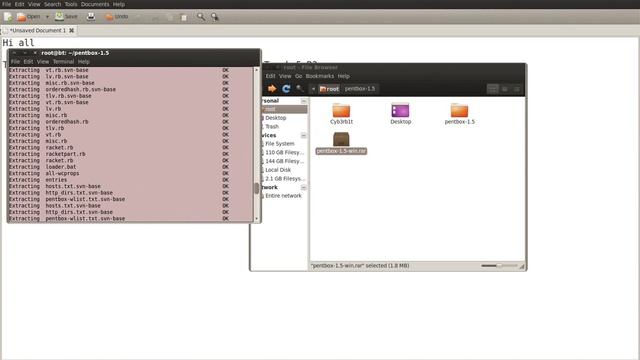Open File Browser Edit menu
Screen dimensions: 640x360
point(271,76)
